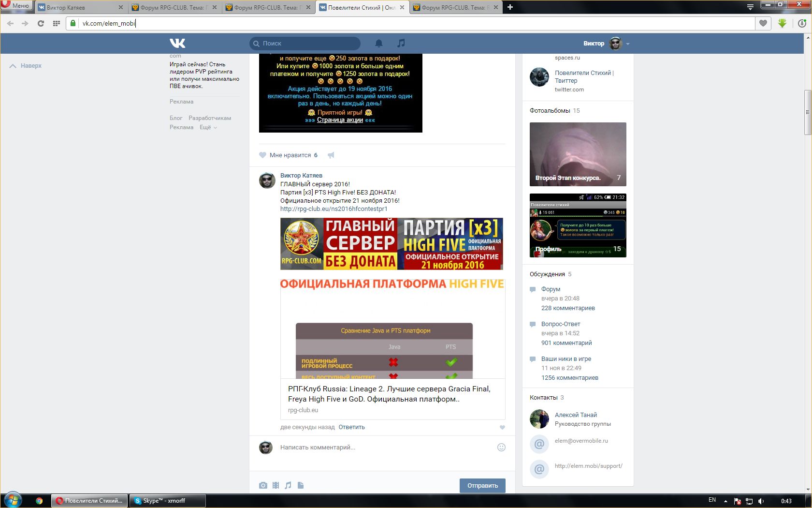This screenshot has height=508, width=812.
Task: Click the VK search field
Action: click(x=305, y=44)
